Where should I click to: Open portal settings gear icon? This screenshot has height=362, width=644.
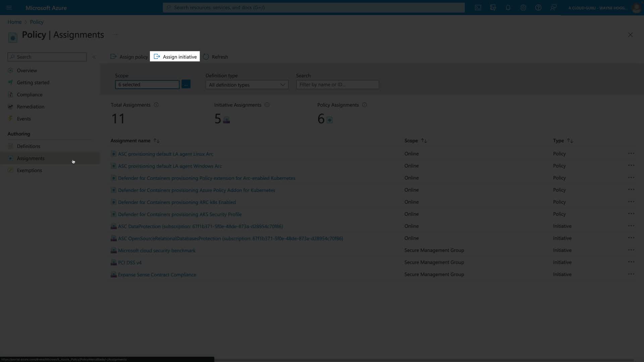coord(523,7)
